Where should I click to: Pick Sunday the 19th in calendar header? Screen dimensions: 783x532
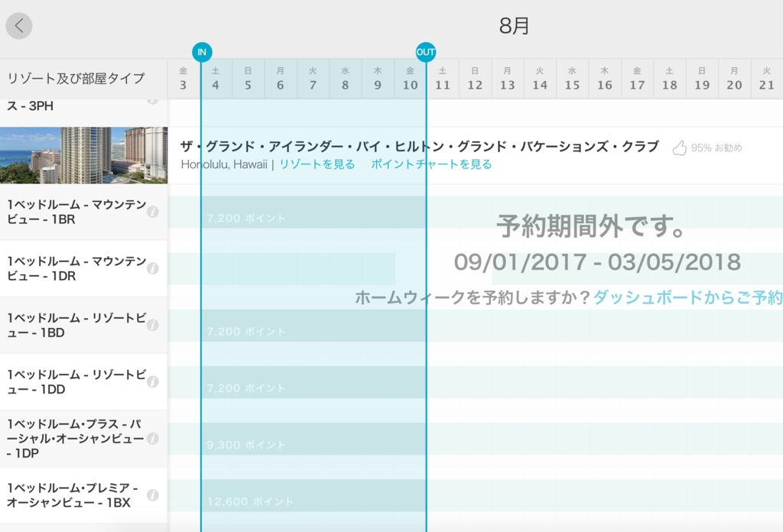coord(703,79)
